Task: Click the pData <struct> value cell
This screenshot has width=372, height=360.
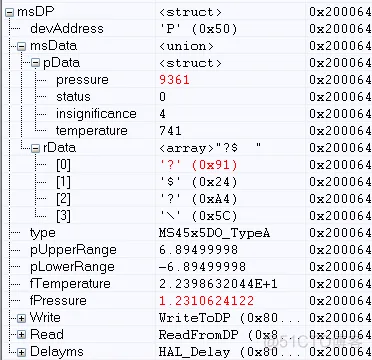Action: (190, 63)
